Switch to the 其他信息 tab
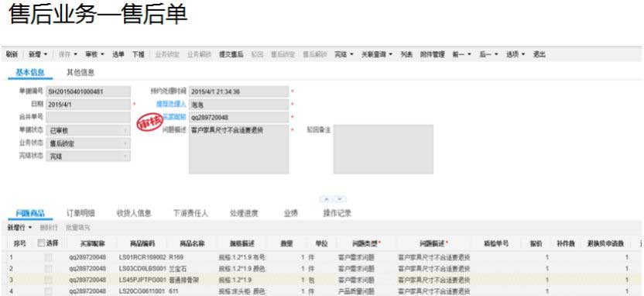 [80, 72]
